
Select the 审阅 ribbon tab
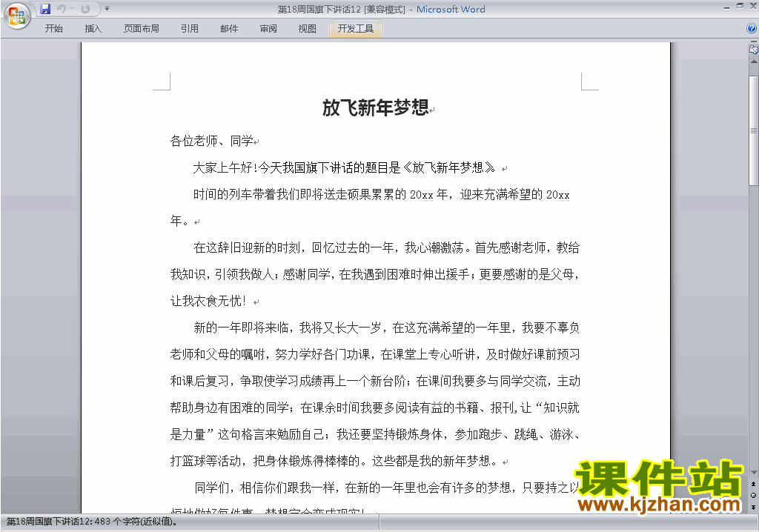point(268,29)
